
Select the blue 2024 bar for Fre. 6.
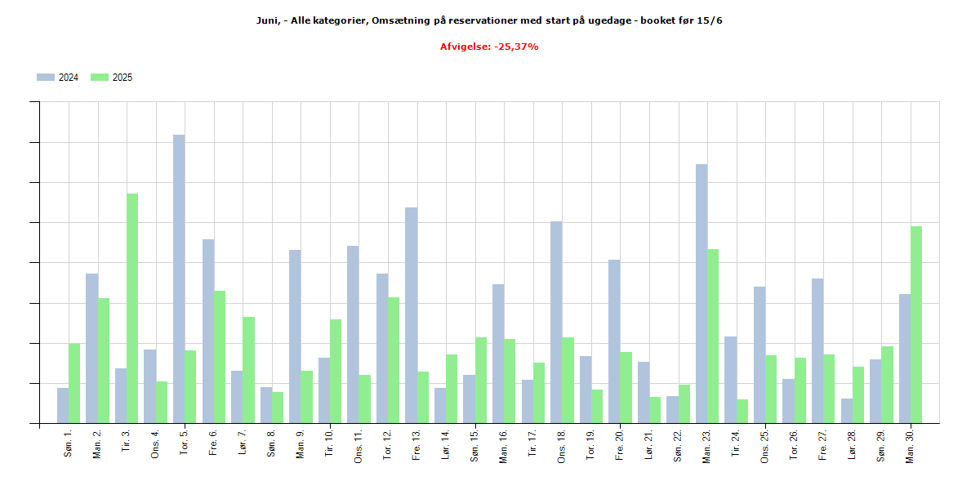pos(207,332)
